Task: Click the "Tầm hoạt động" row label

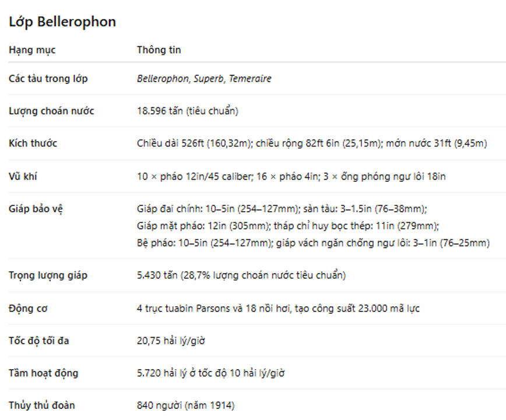Action: (x=43, y=373)
